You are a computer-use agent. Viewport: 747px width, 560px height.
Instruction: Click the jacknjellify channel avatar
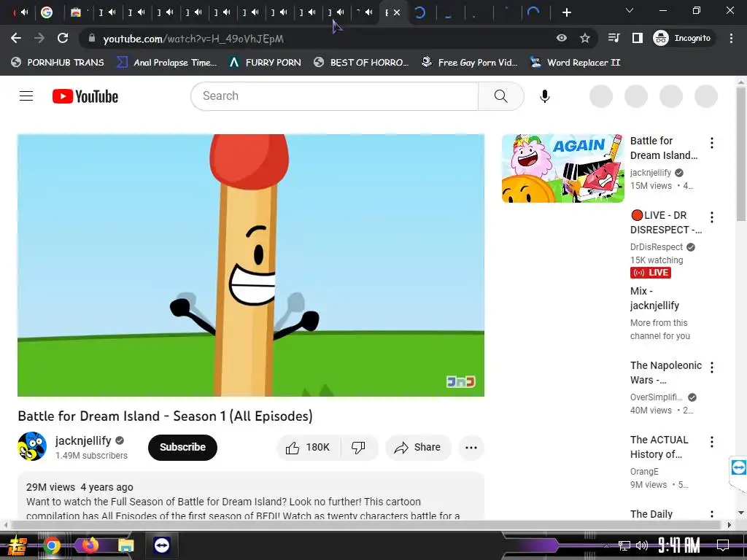click(32, 446)
